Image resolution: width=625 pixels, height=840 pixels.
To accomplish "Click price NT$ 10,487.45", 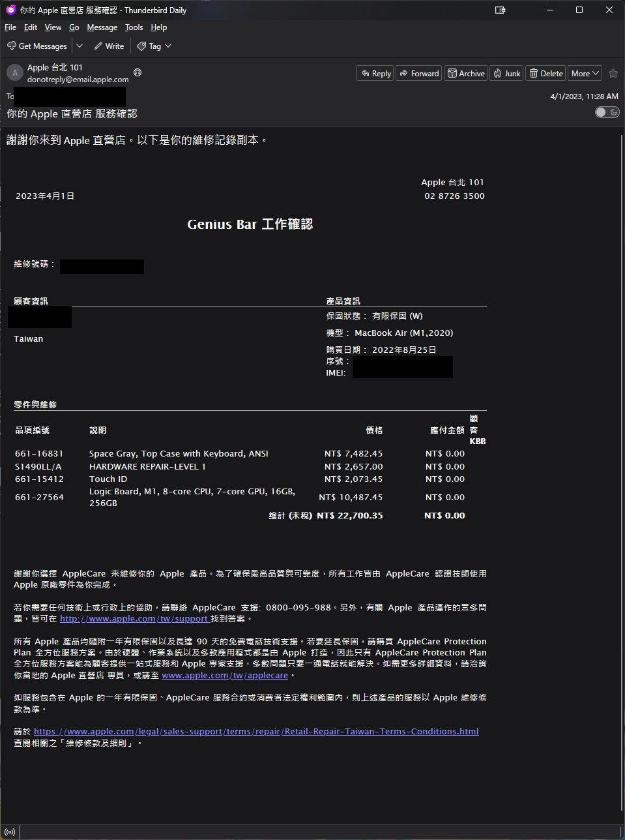I will tap(351, 498).
